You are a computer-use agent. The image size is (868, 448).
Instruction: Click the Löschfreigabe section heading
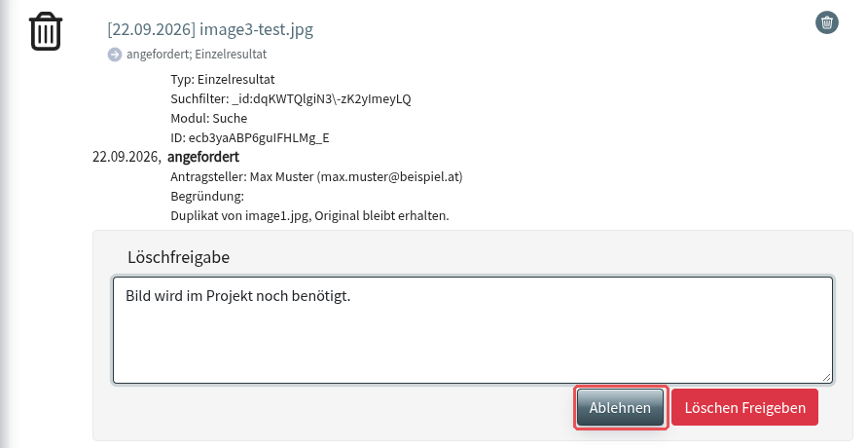point(178,257)
